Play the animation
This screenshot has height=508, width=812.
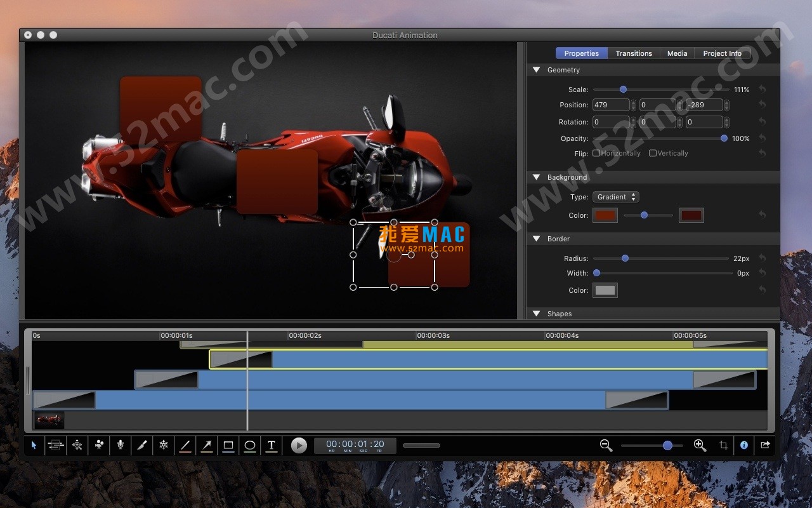tap(299, 446)
